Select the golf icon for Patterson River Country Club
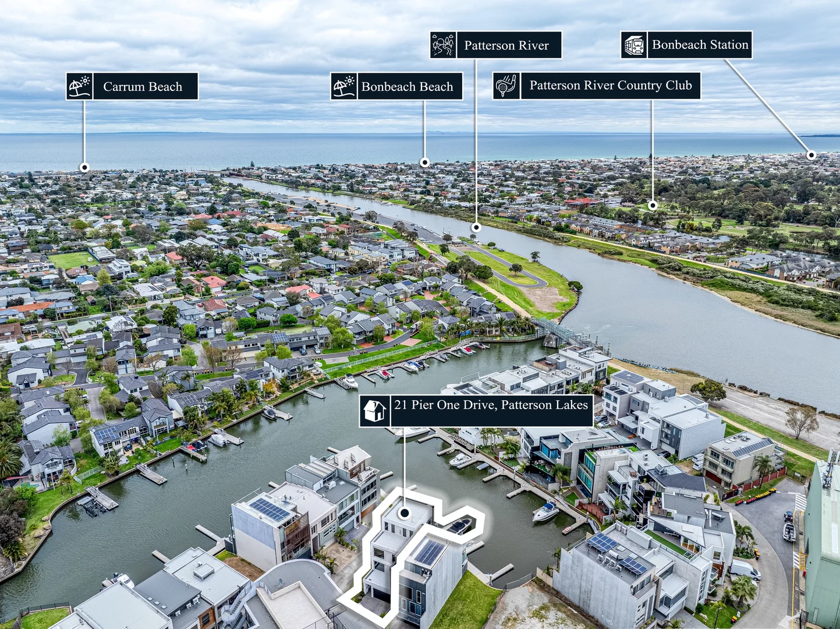Image resolution: width=840 pixels, height=629 pixels. tap(506, 85)
